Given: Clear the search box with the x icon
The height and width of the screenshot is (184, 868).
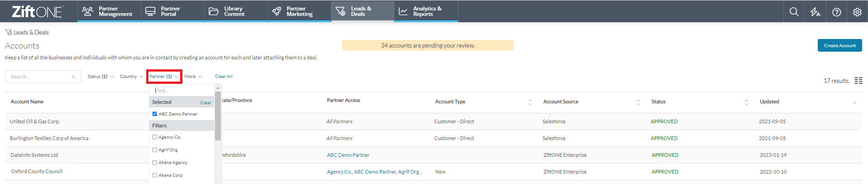Looking at the screenshot, I should pos(73,77).
